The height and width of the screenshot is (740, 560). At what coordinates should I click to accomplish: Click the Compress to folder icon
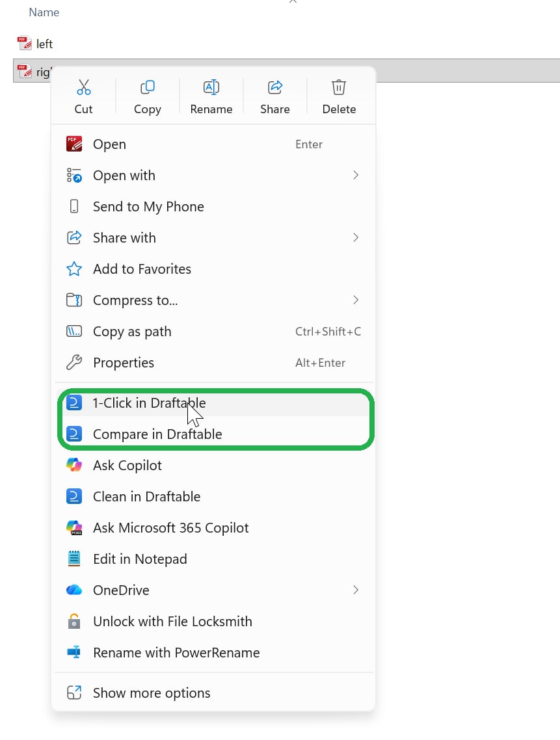[x=74, y=300]
